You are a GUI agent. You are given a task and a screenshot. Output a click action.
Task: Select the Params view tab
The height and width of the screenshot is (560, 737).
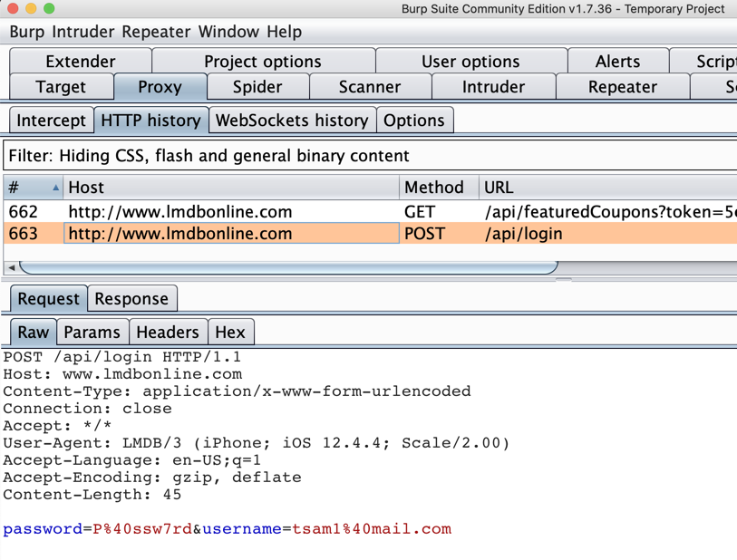click(x=92, y=333)
